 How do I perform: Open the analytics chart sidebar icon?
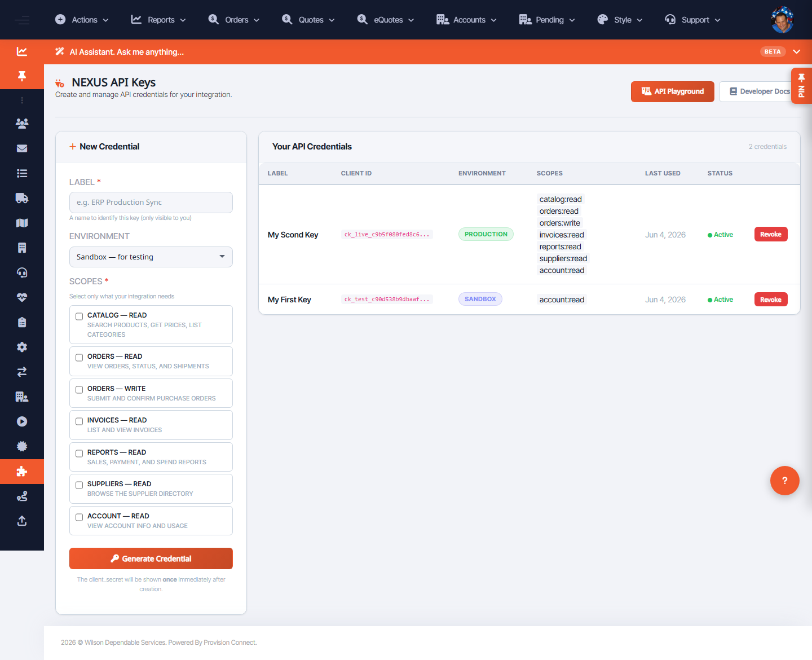pos(22,51)
